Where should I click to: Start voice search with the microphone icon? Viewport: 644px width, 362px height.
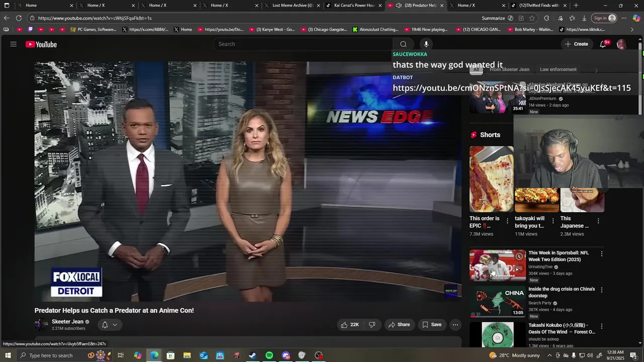tap(426, 44)
